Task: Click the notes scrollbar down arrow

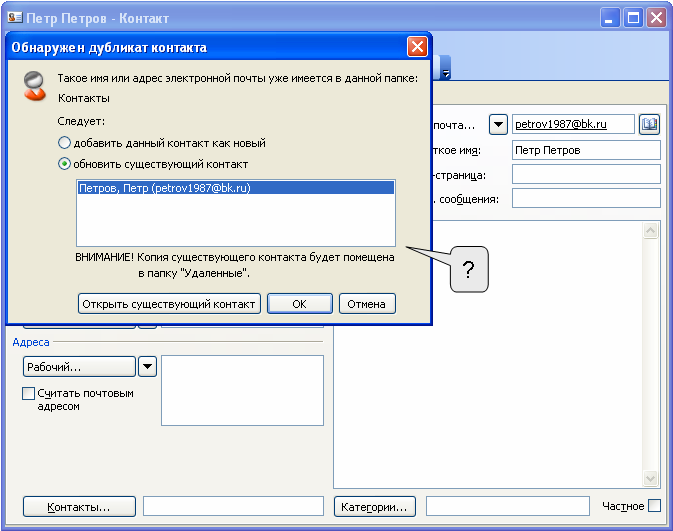Action: coord(650,478)
